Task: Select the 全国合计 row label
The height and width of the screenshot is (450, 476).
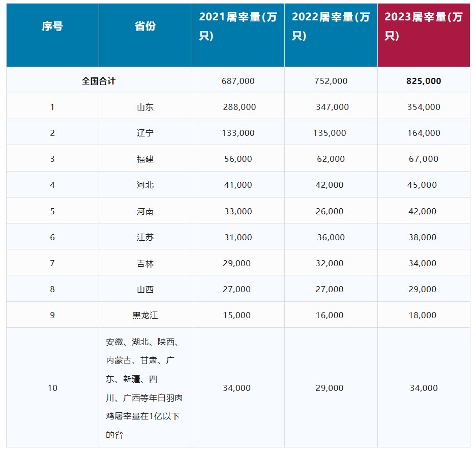Action: 99,81
